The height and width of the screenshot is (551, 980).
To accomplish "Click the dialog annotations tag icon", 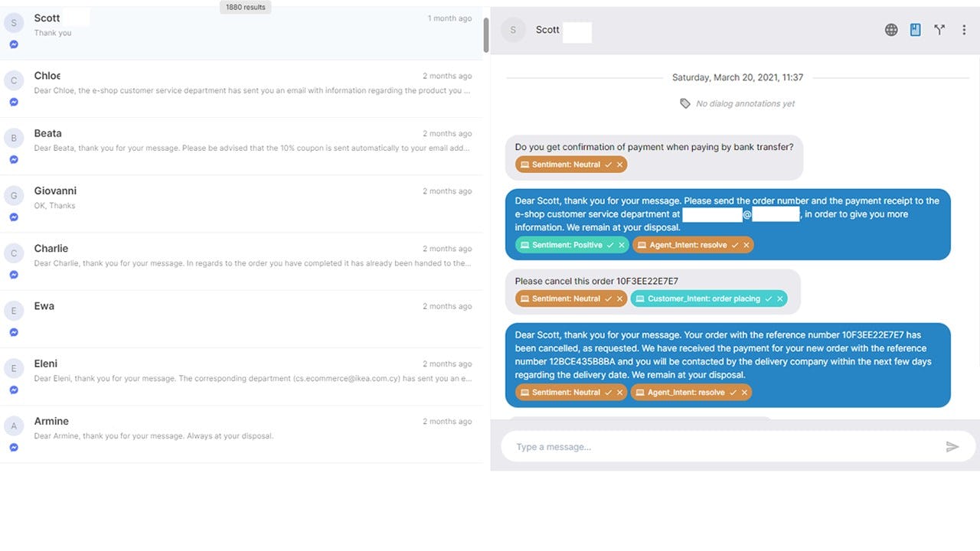I will (685, 103).
